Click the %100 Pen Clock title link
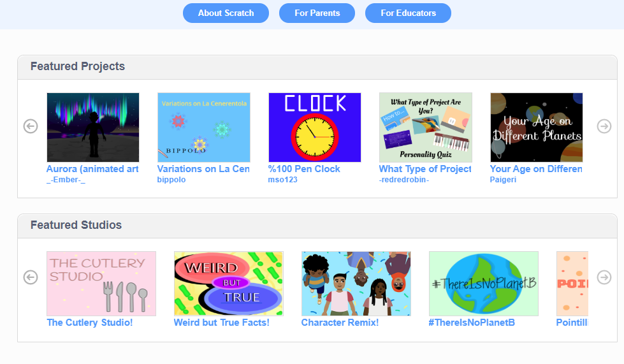 click(304, 169)
